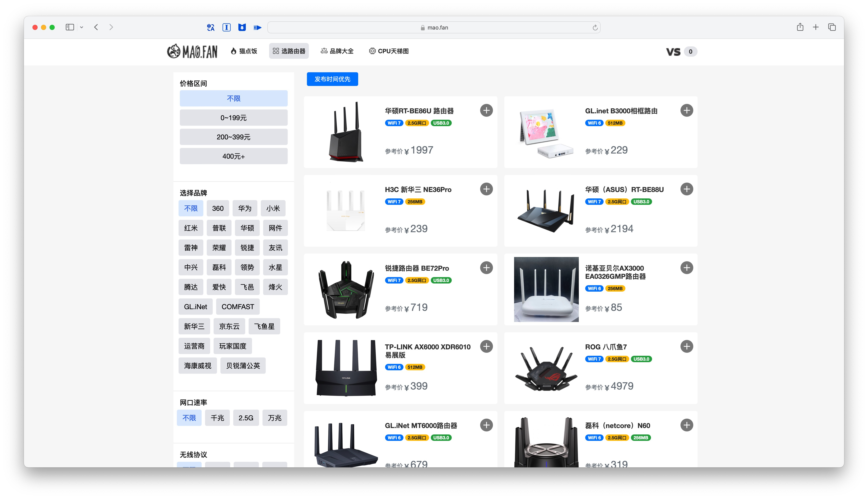868x499 pixels.
Task: Add H3C NE36Pro to VS list
Action: tap(486, 189)
